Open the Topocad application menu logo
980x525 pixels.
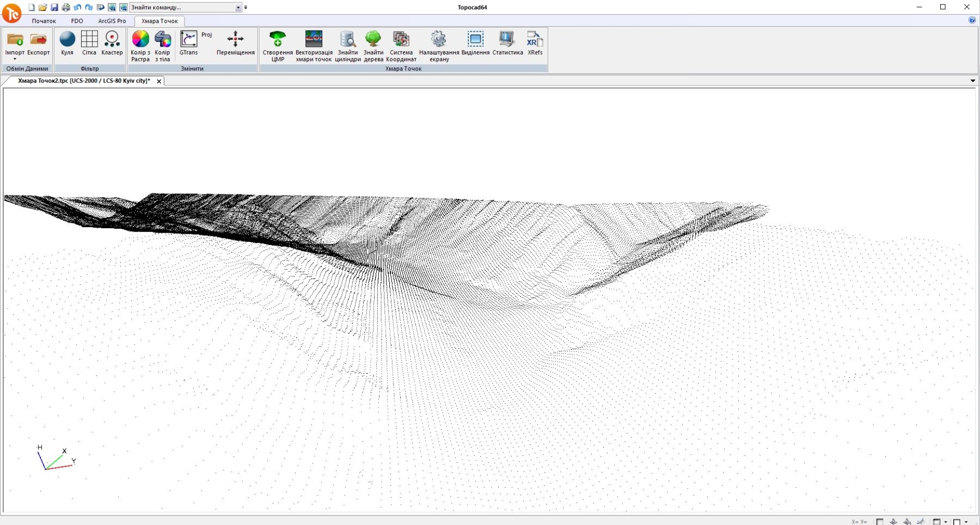point(11,13)
